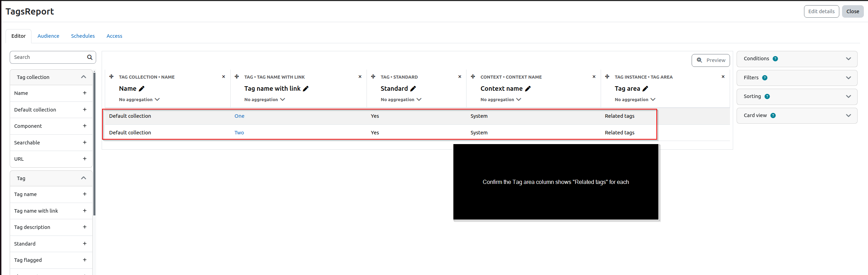Open aggregation dropdown for Standard column
The image size is (868, 275).
coord(401,99)
